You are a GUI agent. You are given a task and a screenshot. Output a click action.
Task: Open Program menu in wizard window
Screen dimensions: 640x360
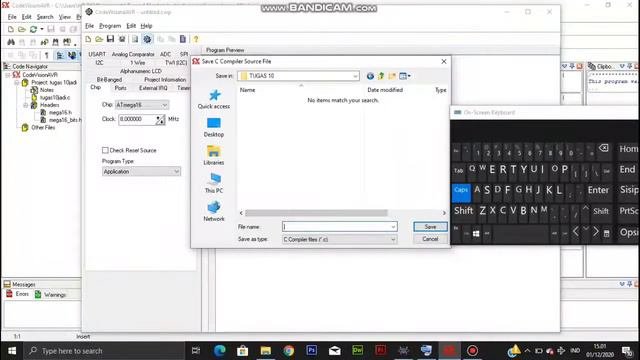[x=110, y=26]
